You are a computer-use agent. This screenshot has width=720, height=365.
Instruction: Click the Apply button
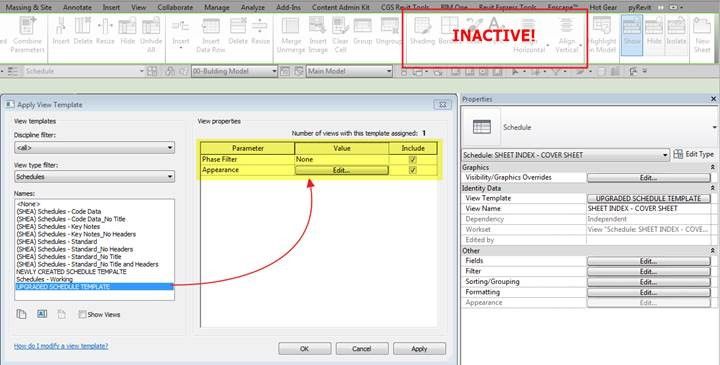[419, 348]
